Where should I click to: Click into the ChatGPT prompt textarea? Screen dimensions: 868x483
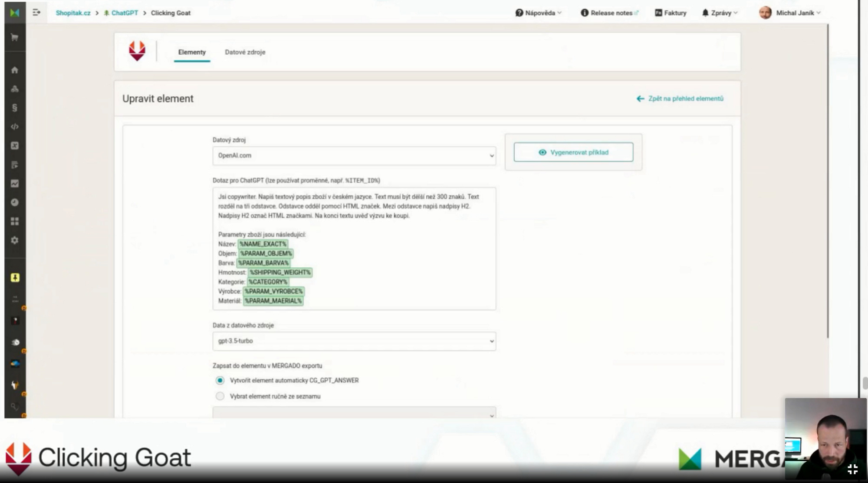pyautogui.click(x=354, y=249)
